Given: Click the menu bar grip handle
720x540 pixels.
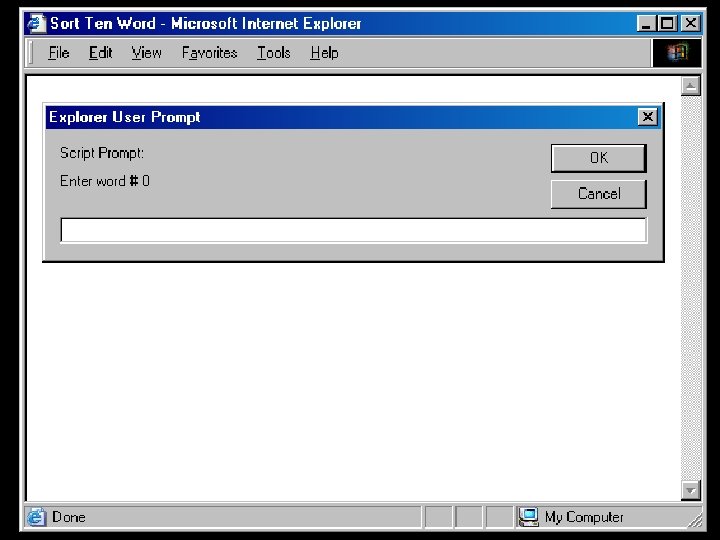Looking at the screenshot, I should tap(31, 53).
